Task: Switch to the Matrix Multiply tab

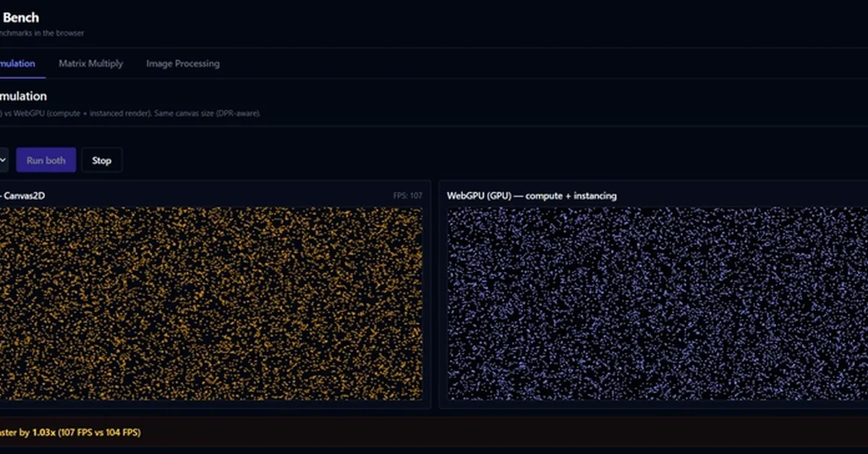Action: (90, 64)
